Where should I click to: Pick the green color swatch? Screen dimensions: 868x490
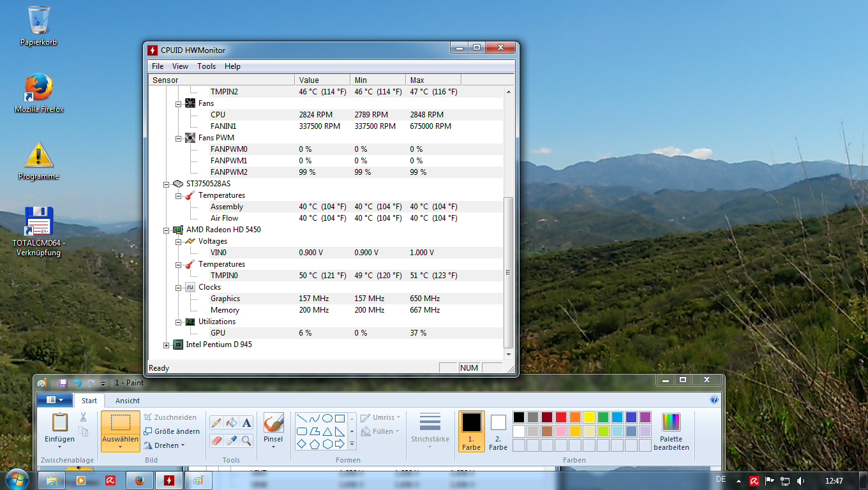[603, 417]
